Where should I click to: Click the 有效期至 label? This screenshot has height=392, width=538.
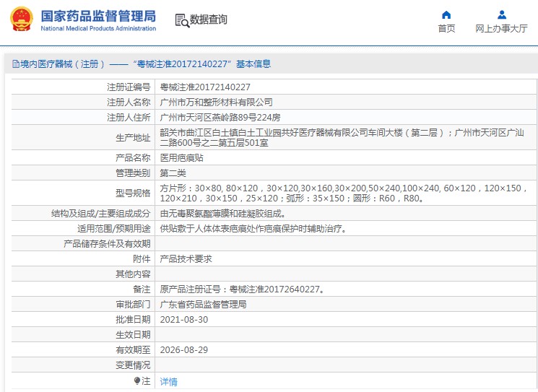[133, 350]
